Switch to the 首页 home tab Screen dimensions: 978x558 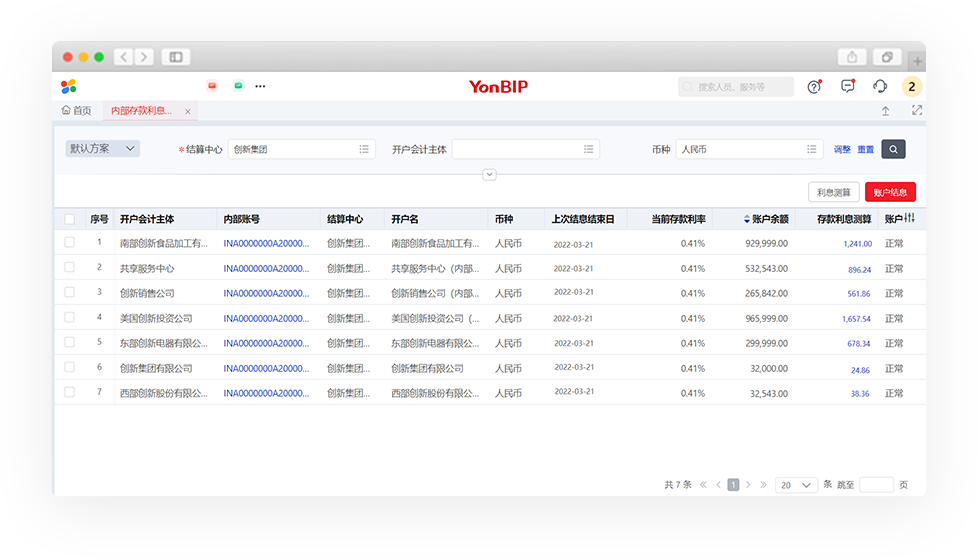pyautogui.click(x=77, y=111)
